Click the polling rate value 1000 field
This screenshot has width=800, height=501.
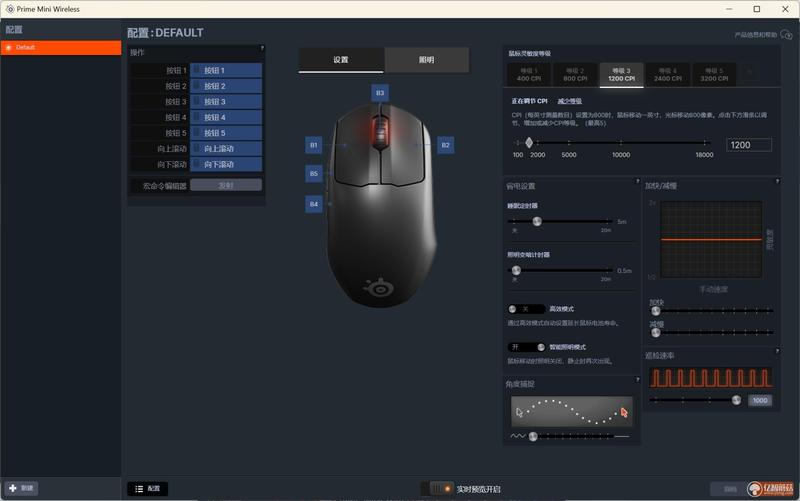760,400
